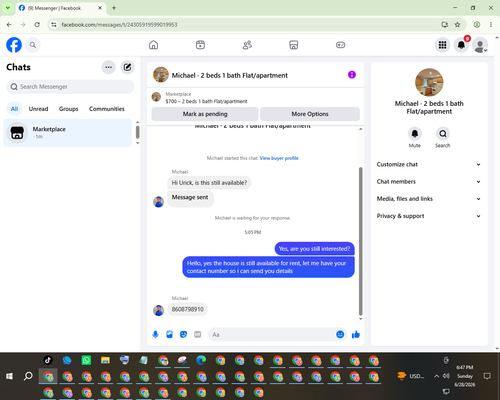Open site information icon in address bar

pos(54,25)
